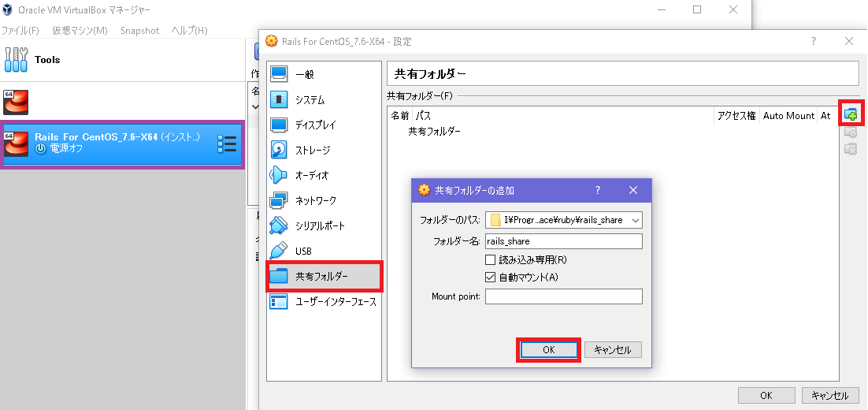
Task: Click the パス column header
Action: point(563,116)
